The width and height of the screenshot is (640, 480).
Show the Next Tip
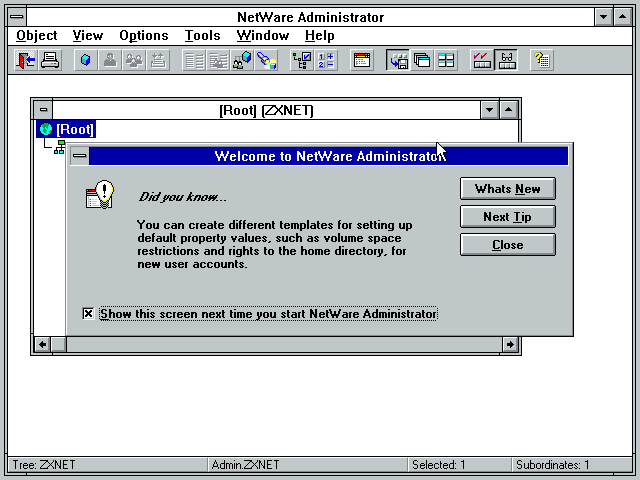508,217
